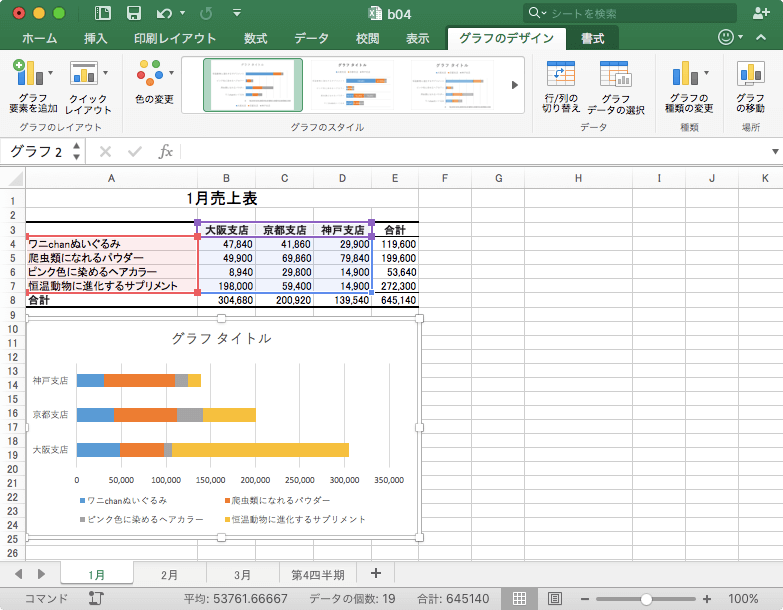Click the name box showing グラフ 2
This screenshot has width=783, height=610.
pyautogui.click(x=37, y=151)
